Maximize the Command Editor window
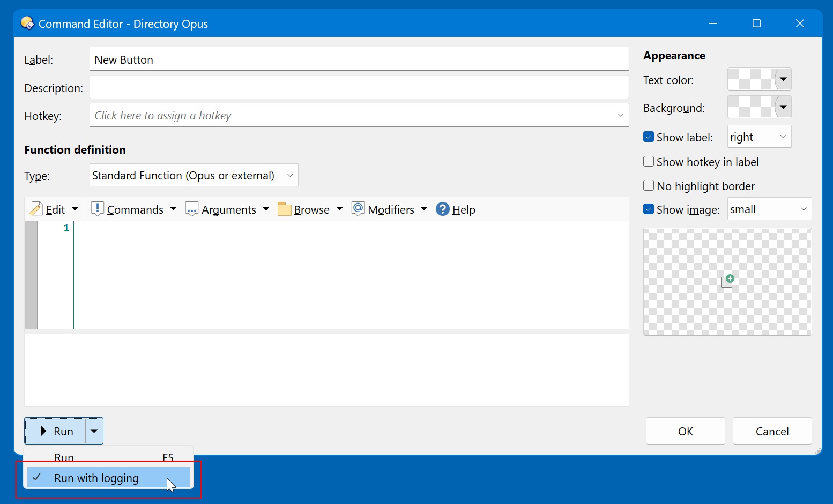This screenshot has height=504, width=833. (x=756, y=23)
